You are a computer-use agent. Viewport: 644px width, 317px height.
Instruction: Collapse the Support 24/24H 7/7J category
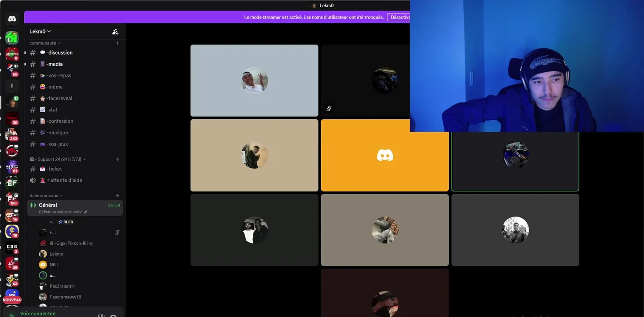[58, 159]
